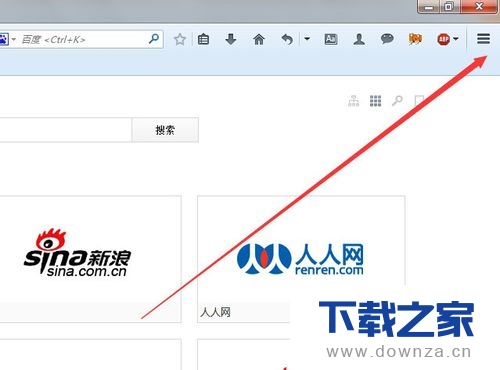Close the browser window
The width and height of the screenshot is (500, 370).
479,7
